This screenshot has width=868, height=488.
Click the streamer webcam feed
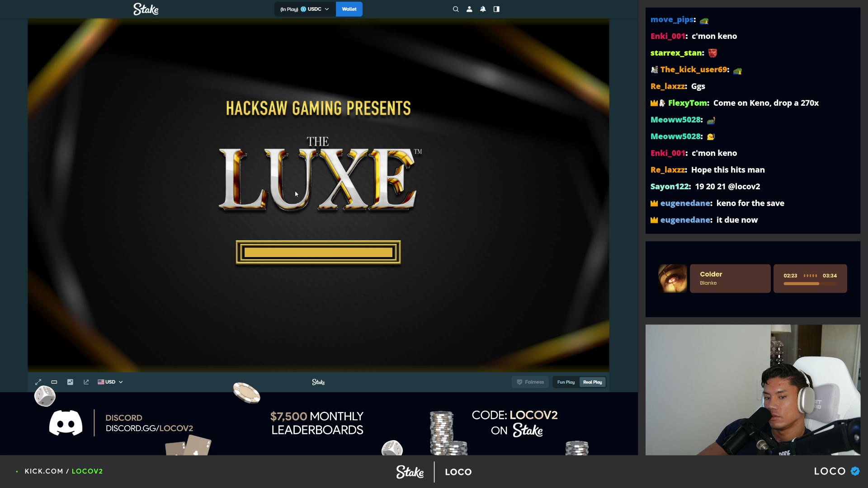tap(753, 389)
